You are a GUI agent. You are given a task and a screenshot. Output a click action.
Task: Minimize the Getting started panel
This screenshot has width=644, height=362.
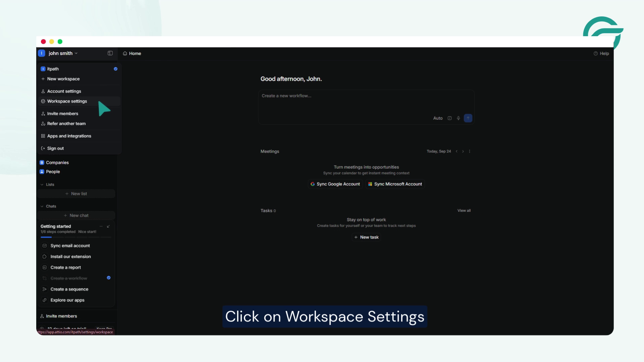click(x=108, y=226)
